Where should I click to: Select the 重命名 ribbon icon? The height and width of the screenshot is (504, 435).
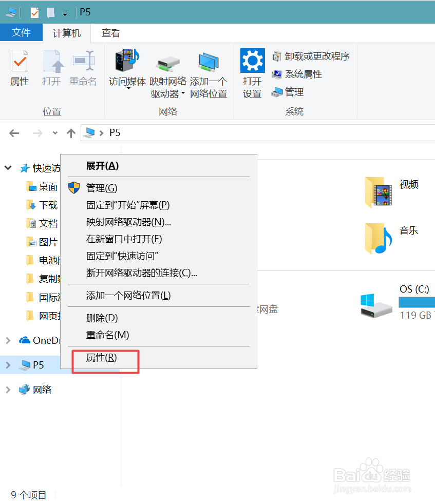[83, 67]
